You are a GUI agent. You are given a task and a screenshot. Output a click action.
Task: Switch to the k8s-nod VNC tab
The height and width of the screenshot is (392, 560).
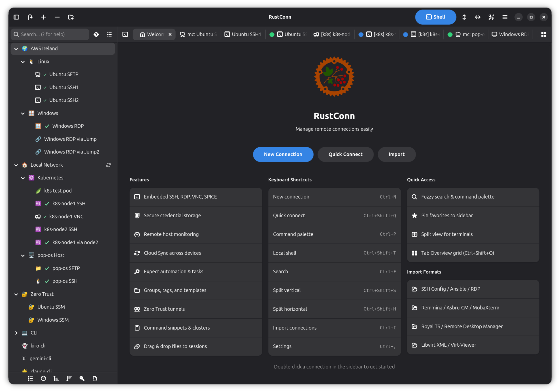click(x=332, y=34)
